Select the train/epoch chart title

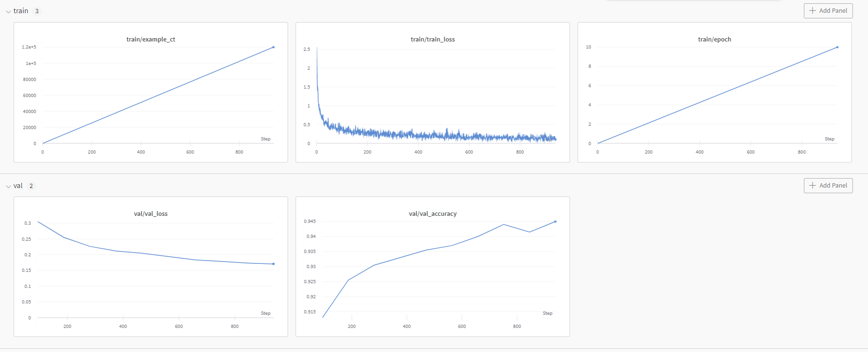pos(715,40)
